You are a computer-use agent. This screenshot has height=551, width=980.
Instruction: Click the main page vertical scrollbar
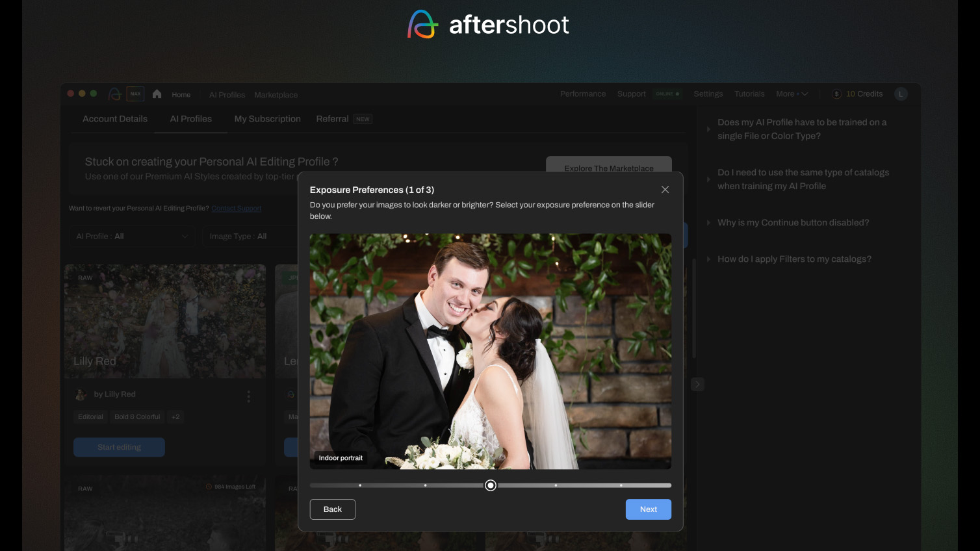[x=694, y=309]
